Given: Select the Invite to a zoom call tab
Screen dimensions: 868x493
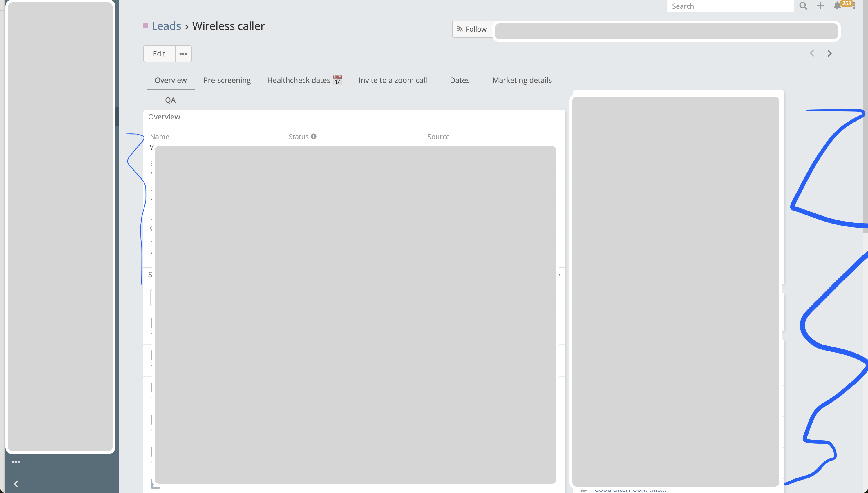Looking at the screenshot, I should point(393,80).
